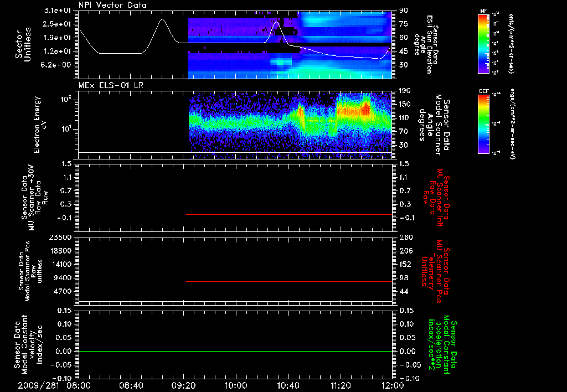
Task: Click the 10:40 time axis label
Action: tap(288, 385)
